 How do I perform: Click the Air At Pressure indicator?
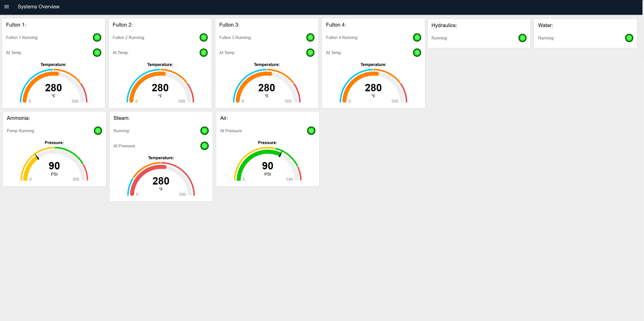(x=311, y=131)
